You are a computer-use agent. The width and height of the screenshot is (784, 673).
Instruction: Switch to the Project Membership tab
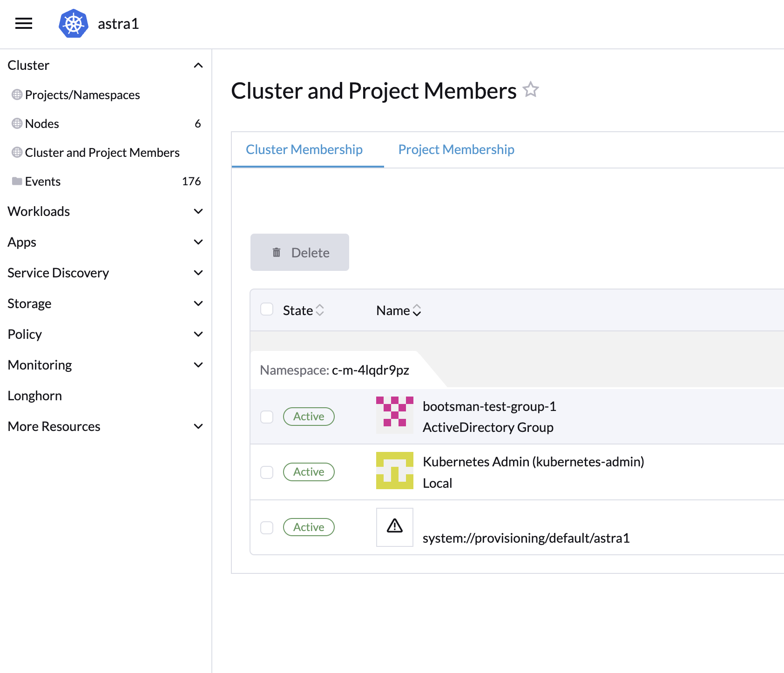pos(456,149)
